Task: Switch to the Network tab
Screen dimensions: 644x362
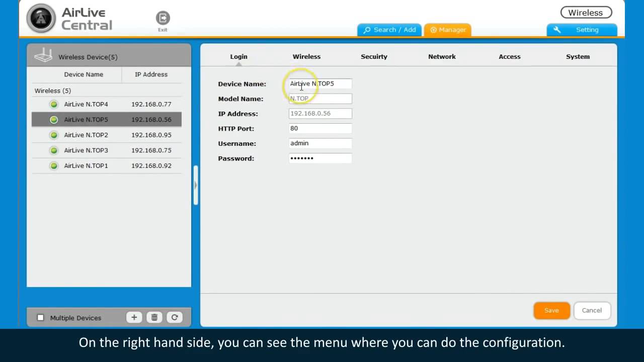Action: [x=442, y=57]
